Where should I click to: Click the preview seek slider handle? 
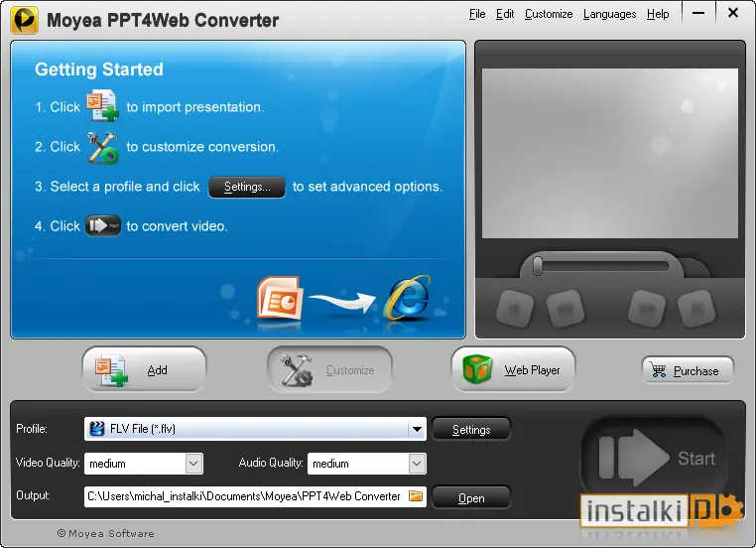coord(538,266)
